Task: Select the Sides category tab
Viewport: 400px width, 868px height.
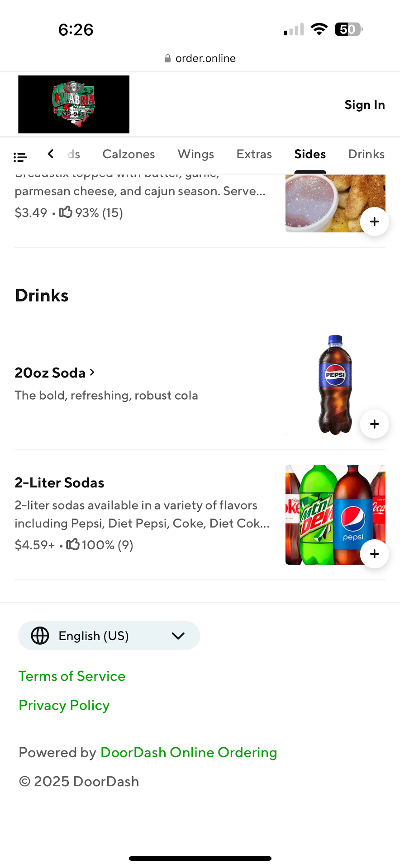Action: tap(310, 154)
